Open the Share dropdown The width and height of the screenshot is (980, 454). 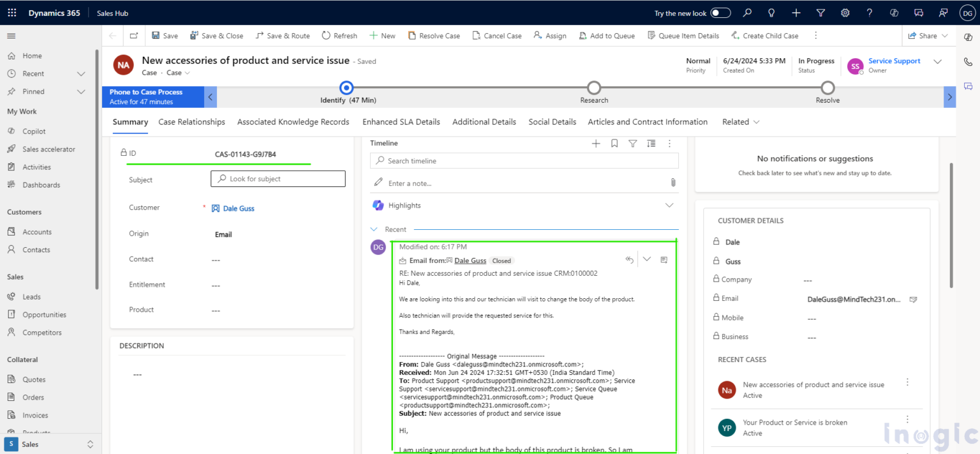tap(927, 35)
